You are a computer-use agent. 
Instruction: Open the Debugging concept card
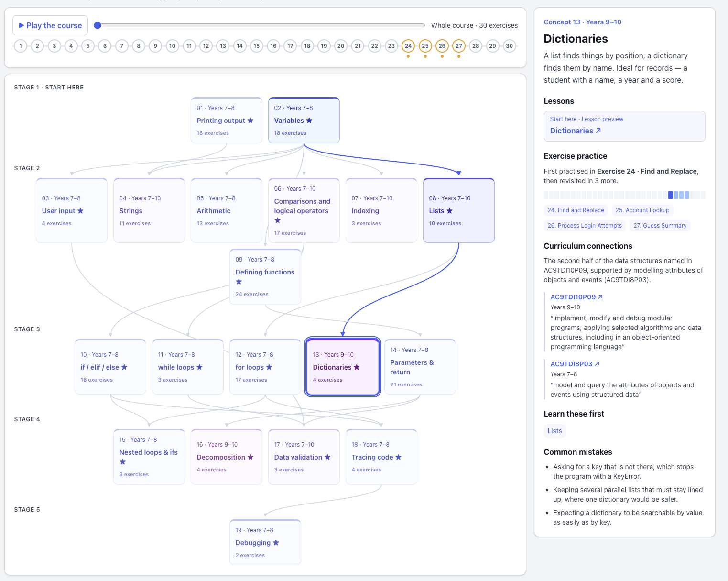pos(265,542)
